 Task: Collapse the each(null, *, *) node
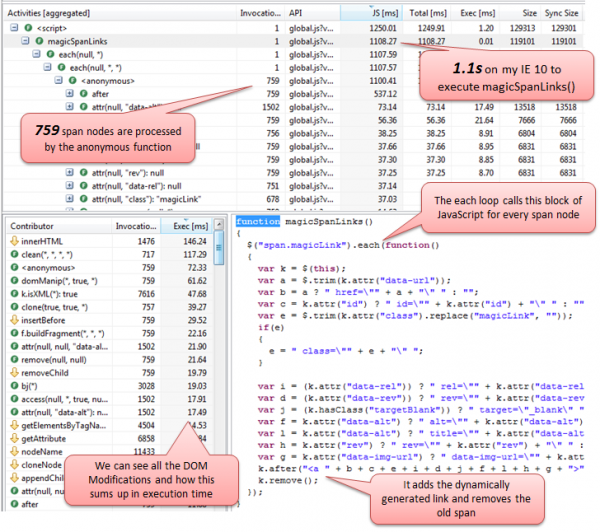47,67
